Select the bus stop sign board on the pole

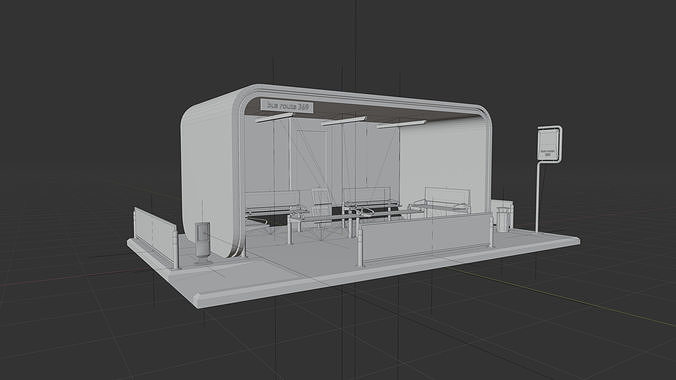[x=550, y=144]
